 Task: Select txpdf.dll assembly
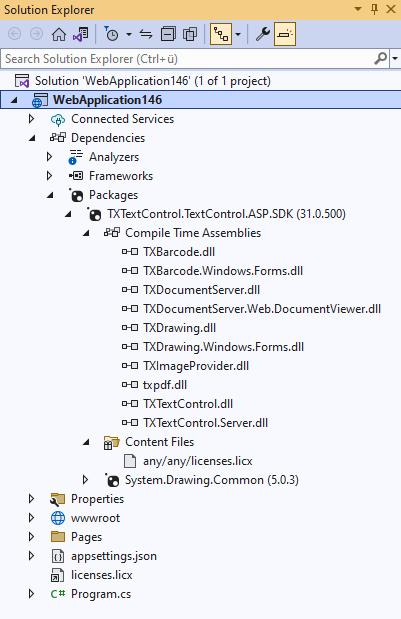click(165, 385)
